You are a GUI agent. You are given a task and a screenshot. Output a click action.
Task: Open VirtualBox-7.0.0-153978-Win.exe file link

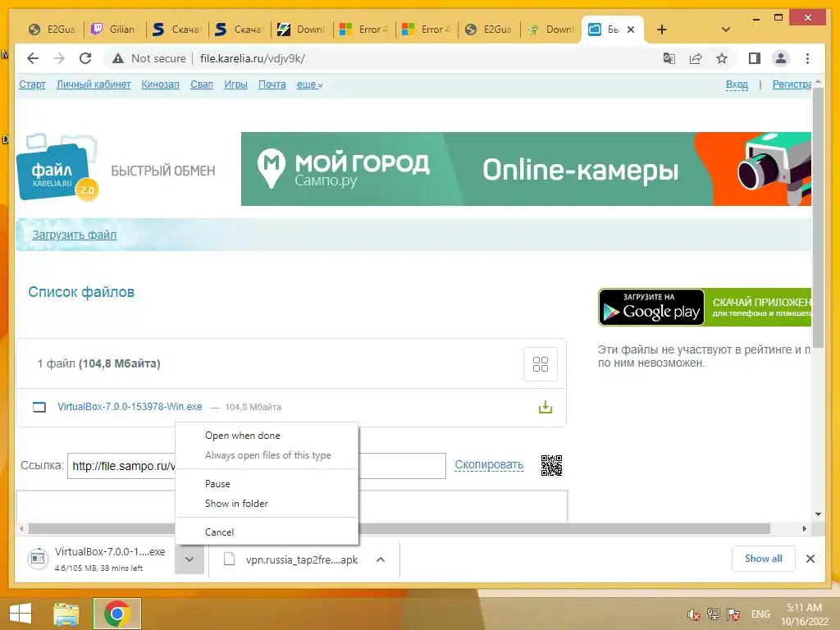pyautogui.click(x=130, y=407)
